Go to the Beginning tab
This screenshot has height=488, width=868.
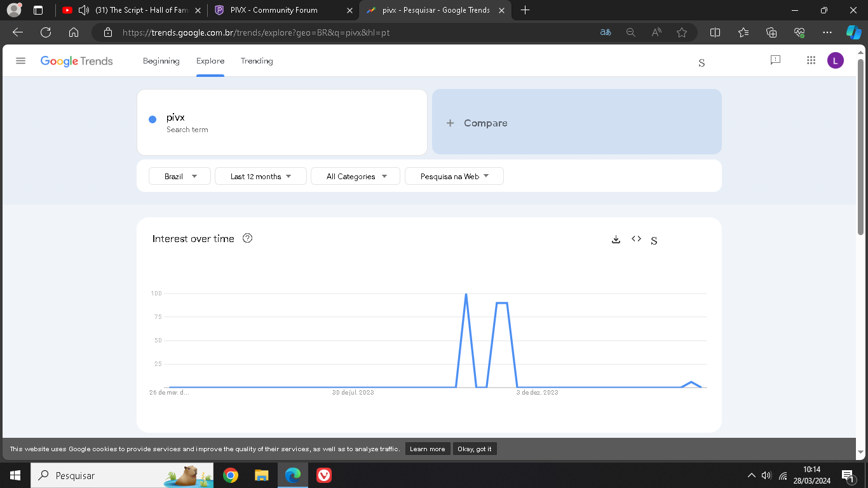pyautogui.click(x=161, y=61)
